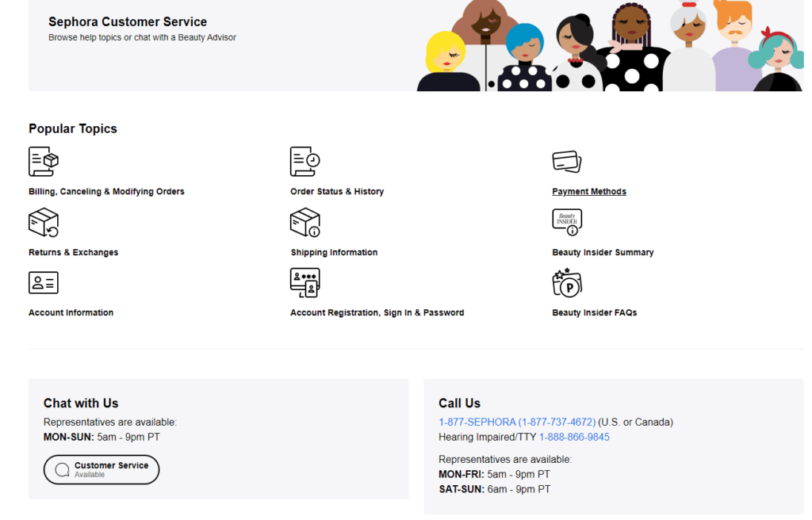Viewport: 812px width, 520px height.
Task: Select the Returns & Exchanges topic label
Action: pyautogui.click(x=73, y=252)
